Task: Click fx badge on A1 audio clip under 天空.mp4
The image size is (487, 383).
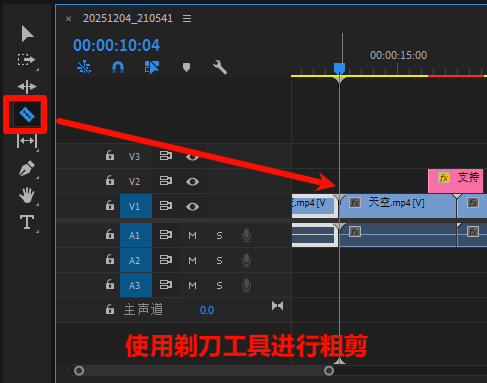Action: tap(355, 232)
